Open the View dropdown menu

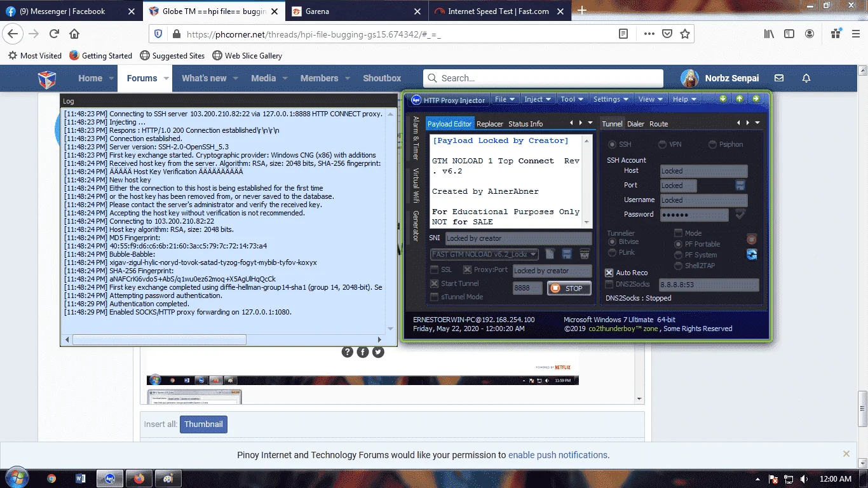pos(651,99)
